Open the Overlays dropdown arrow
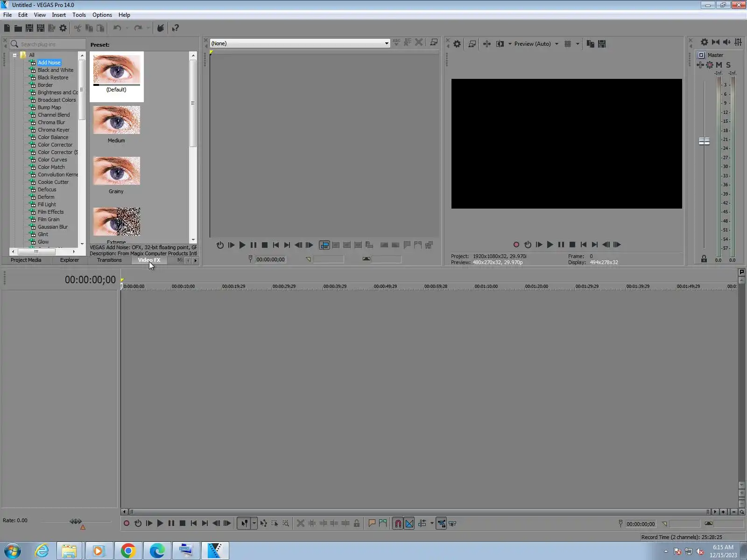 click(x=578, y=44)
